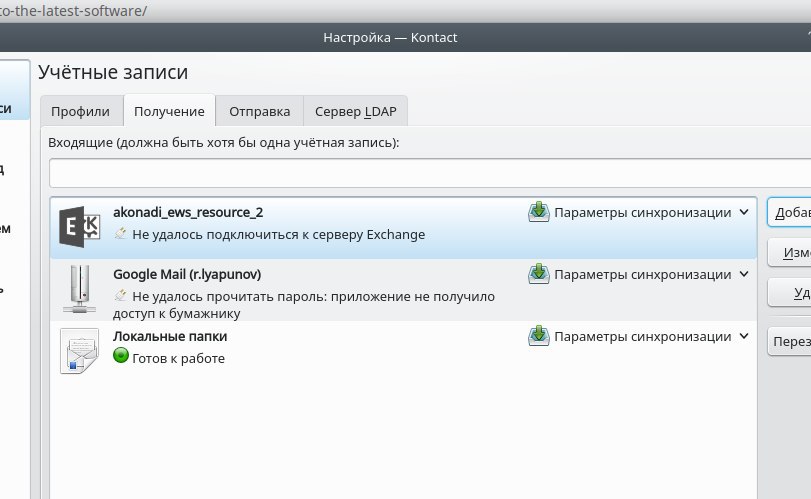Click the Exchange icon of akonadi_ews_resource_2
811x499 pixels.
coord(79,227)
